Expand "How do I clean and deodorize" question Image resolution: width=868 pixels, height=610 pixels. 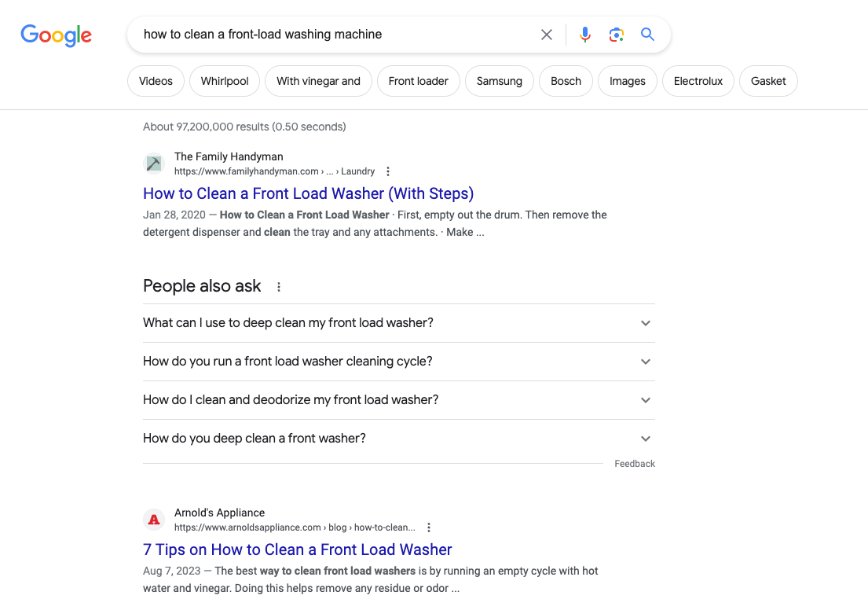[398, 400]
